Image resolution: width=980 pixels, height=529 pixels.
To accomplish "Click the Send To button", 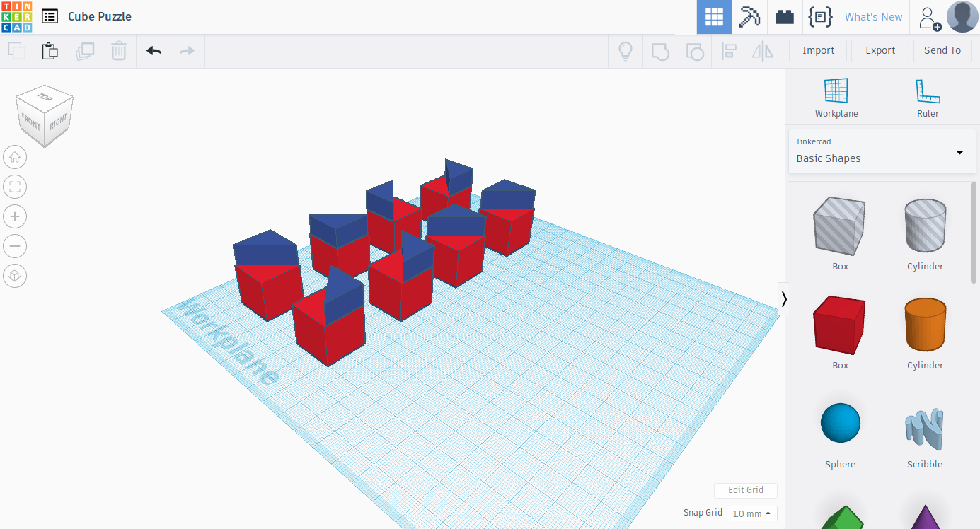I will coord(942,50).
